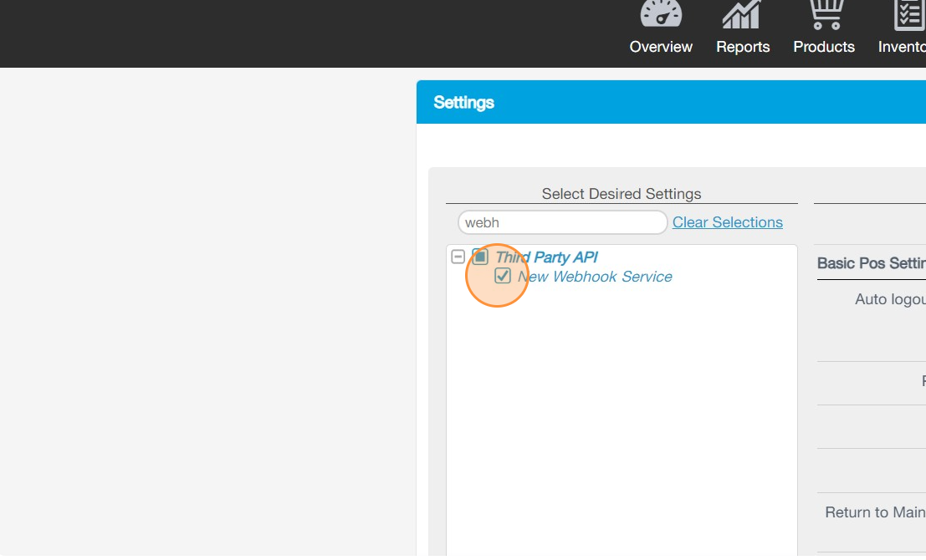The height and width of the screenshot is (560, 926).
Task: Click the Select Desired Settings heading
Action: pyautogui.click(x=622, y=194)
